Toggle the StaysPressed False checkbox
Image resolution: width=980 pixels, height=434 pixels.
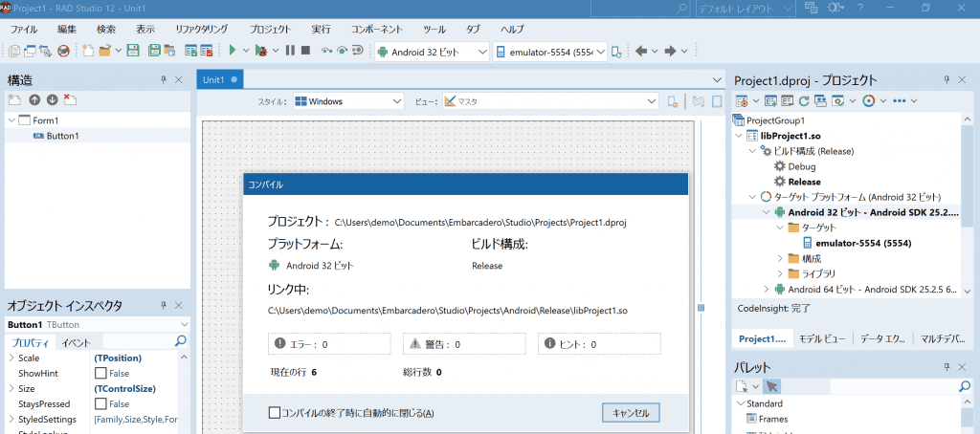(100, 404)
